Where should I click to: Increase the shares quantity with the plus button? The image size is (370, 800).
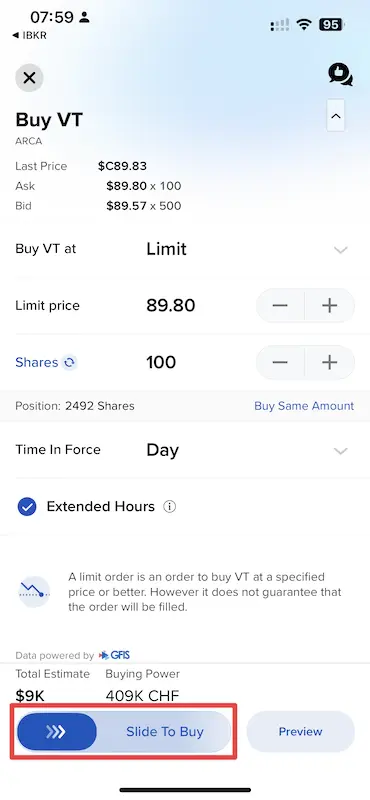(330, 362)
